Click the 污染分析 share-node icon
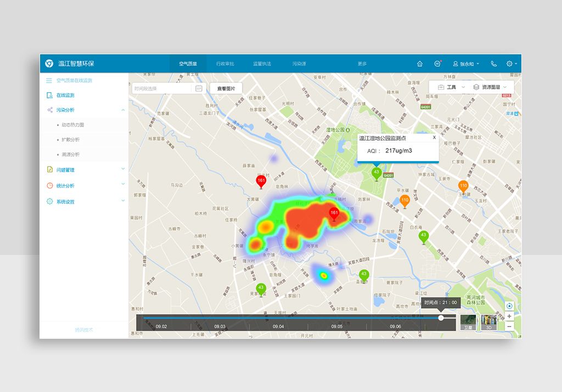This screenshot has height=392, width=562. point(50,110)
